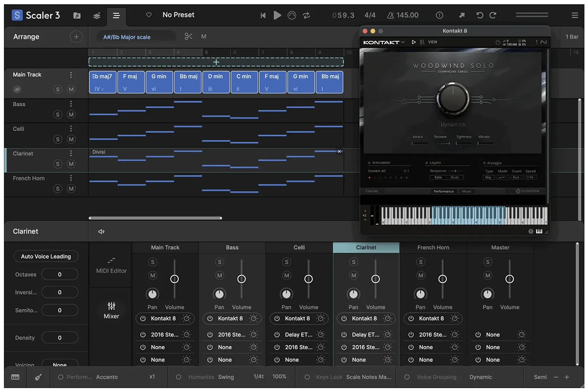Open French Horn track options menu

[x=71, y=178]
